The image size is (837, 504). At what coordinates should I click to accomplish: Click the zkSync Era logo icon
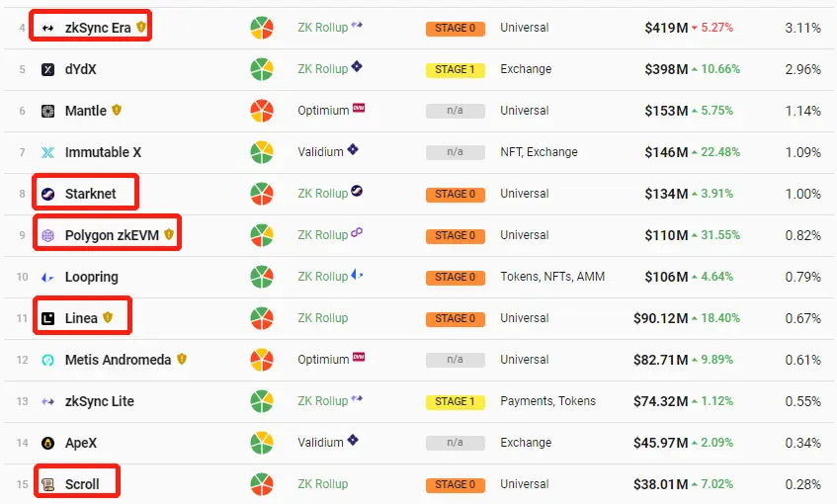tap(48, 28)
